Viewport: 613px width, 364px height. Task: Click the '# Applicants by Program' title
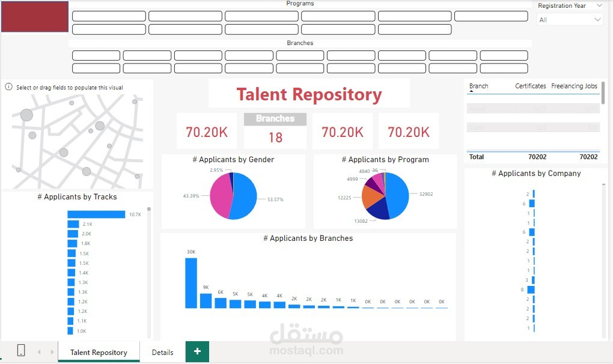pyautogui.click(x=385, y=159)
